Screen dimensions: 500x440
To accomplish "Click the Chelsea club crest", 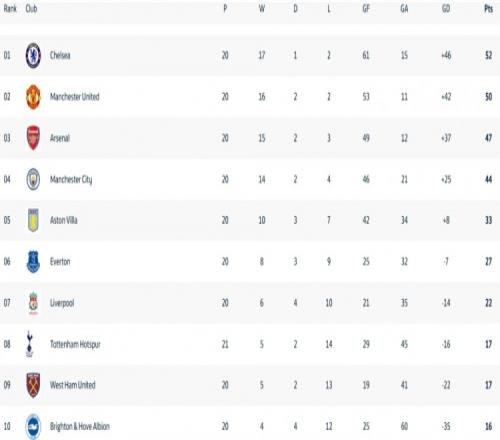I will click(33, 55).
